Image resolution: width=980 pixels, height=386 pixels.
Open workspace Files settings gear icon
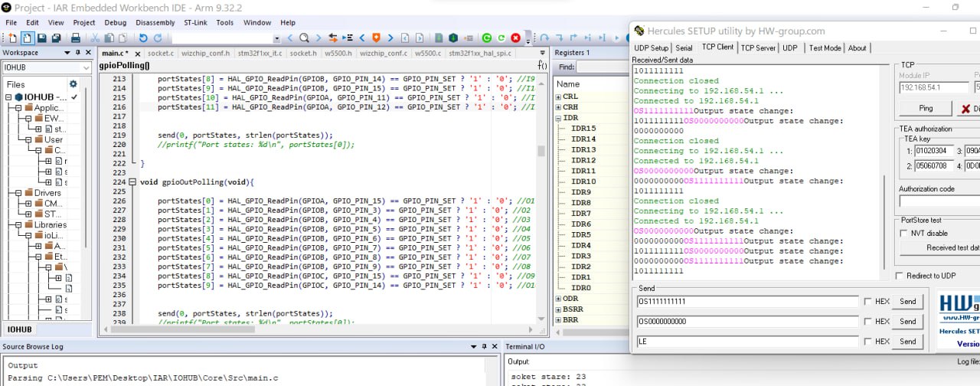(x=73, y=84)
